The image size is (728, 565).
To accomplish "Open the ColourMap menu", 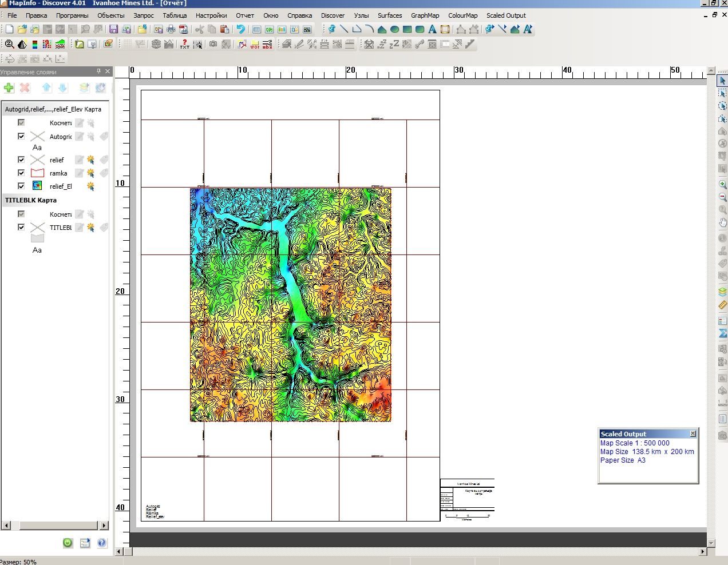I will pyautogui.click(x=462, y=15).
